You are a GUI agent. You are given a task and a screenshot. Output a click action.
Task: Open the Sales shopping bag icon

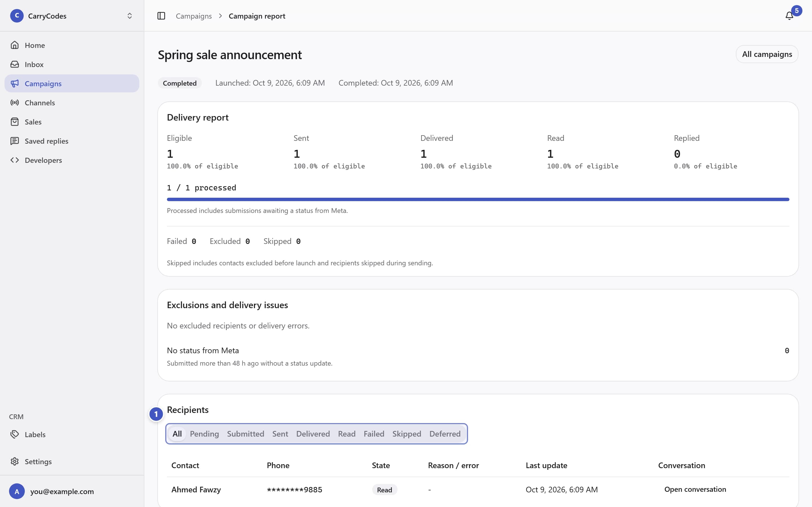(x=14, y=122)
